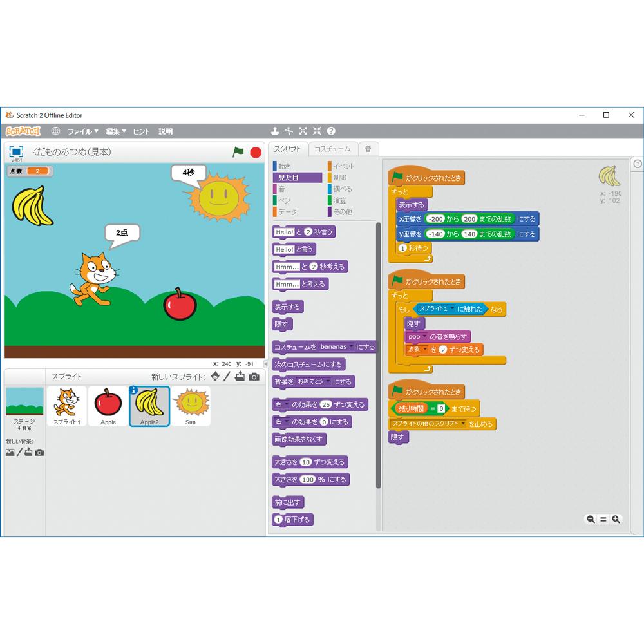Select the Sun sprite thumbnail

click(x=191, y=406)
